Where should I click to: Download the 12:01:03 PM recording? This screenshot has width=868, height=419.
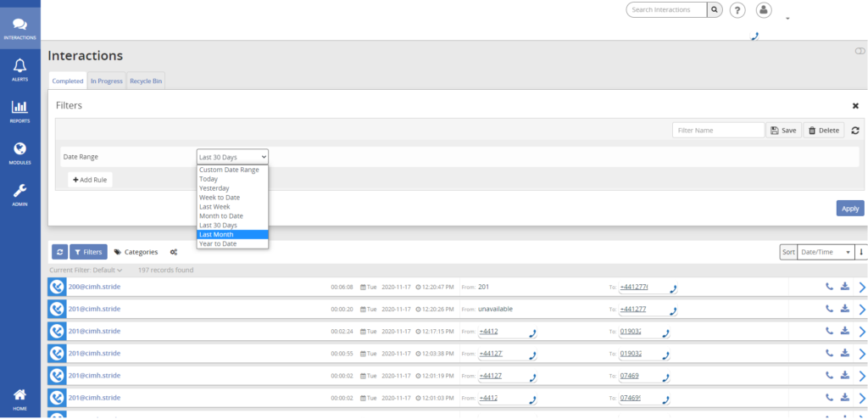pyautogui.click(x=845, y=398)
